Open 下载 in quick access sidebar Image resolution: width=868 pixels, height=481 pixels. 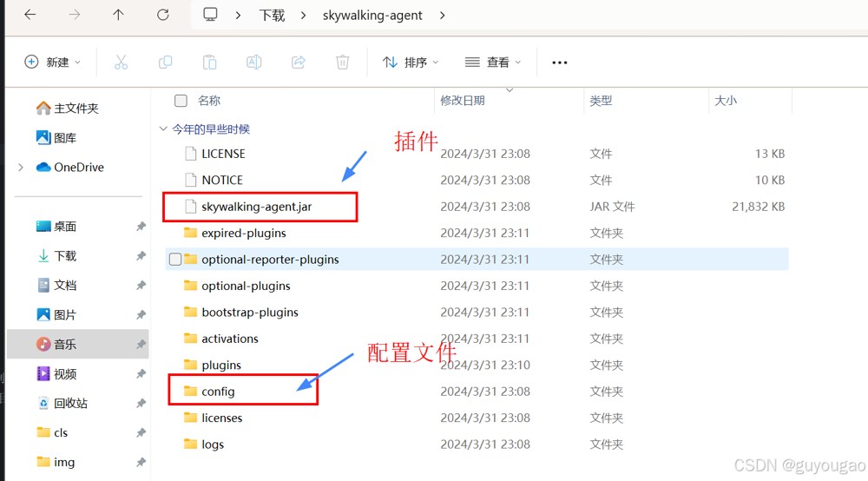56,256
